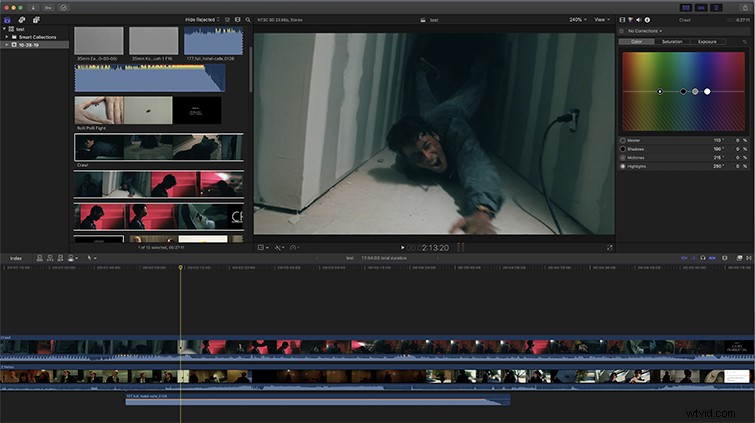Image resolution: width=755 pixels, height=423 pixels.
Task: Open the transform tool options
Action: [263, 248]
